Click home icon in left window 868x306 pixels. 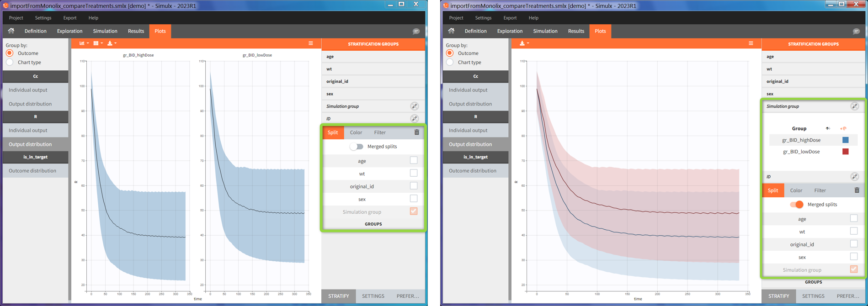[x=11, y=31]
